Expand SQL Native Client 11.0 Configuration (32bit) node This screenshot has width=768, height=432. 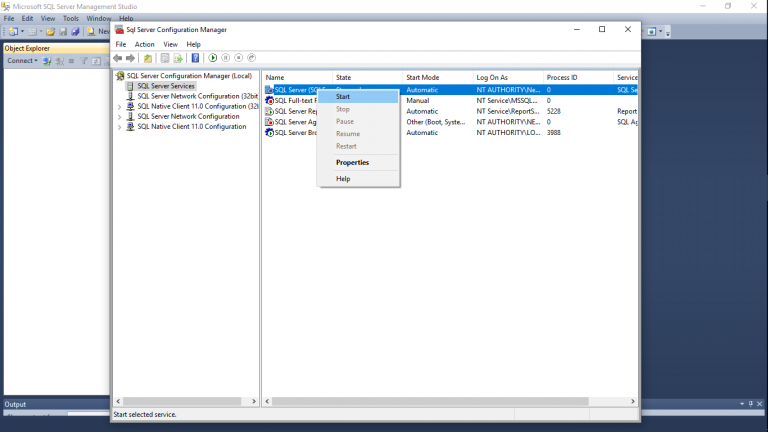(x=119, y=106)
